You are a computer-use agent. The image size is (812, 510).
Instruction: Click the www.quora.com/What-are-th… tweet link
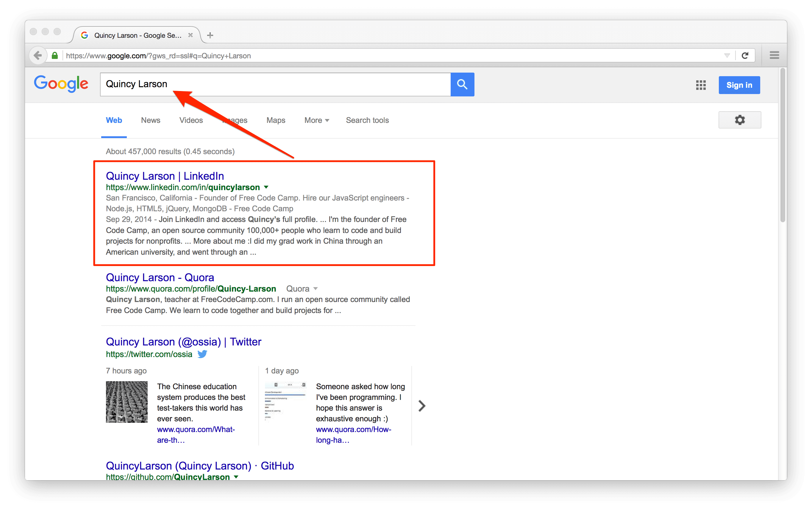196,434
